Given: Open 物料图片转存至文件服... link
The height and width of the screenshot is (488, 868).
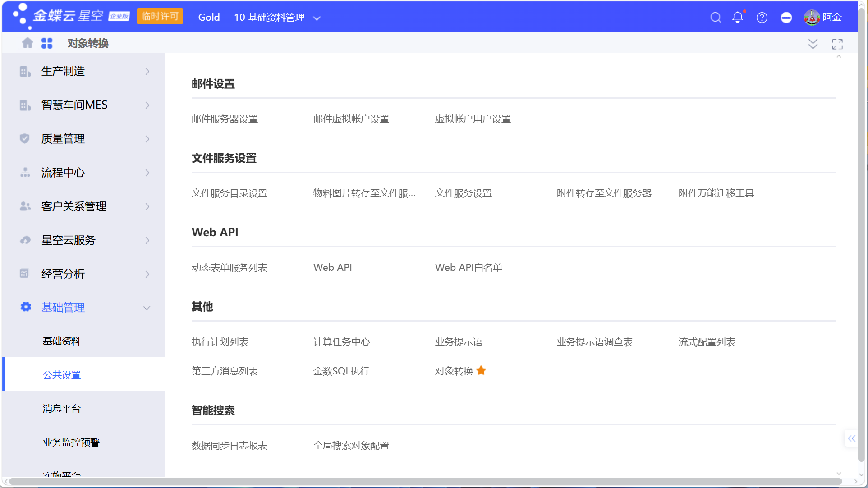Looking at the screenshot, I should (364, 193).
